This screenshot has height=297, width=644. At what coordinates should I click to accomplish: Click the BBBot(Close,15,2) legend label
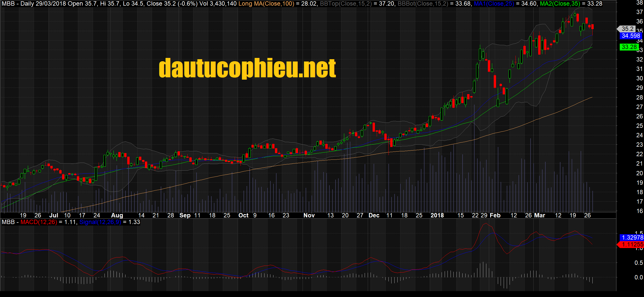423,4
